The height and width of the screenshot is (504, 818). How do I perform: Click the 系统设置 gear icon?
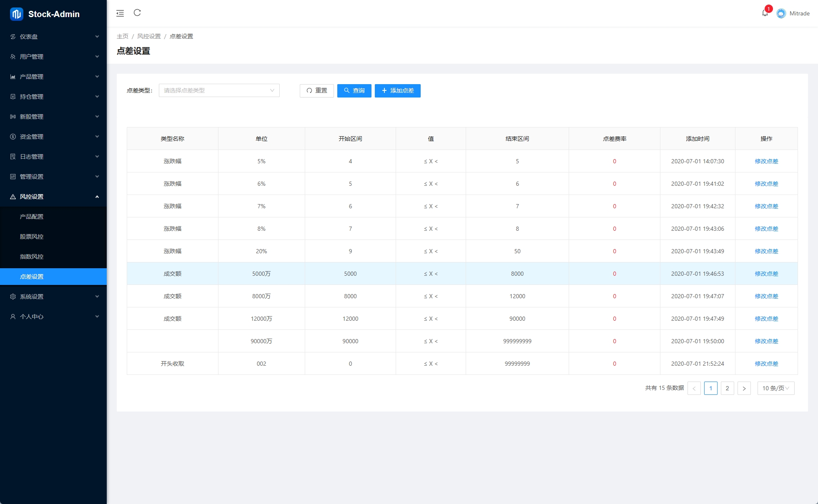[13, 297]
